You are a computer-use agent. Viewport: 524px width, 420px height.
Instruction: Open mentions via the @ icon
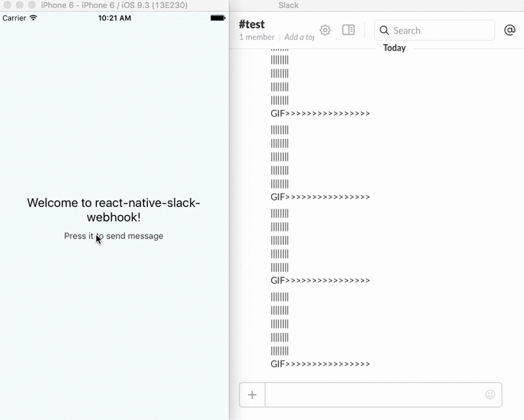coord(510,30)
